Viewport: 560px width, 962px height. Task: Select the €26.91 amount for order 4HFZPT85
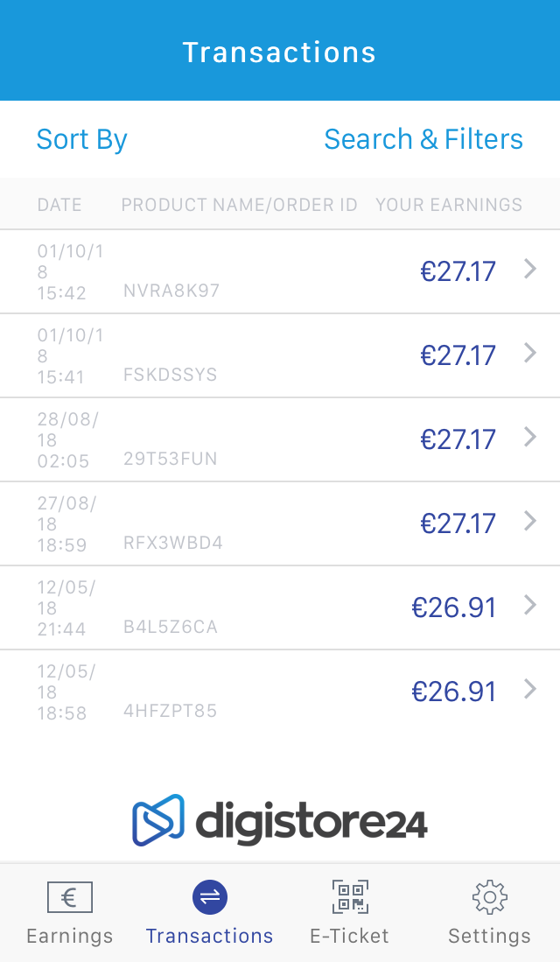454,692
